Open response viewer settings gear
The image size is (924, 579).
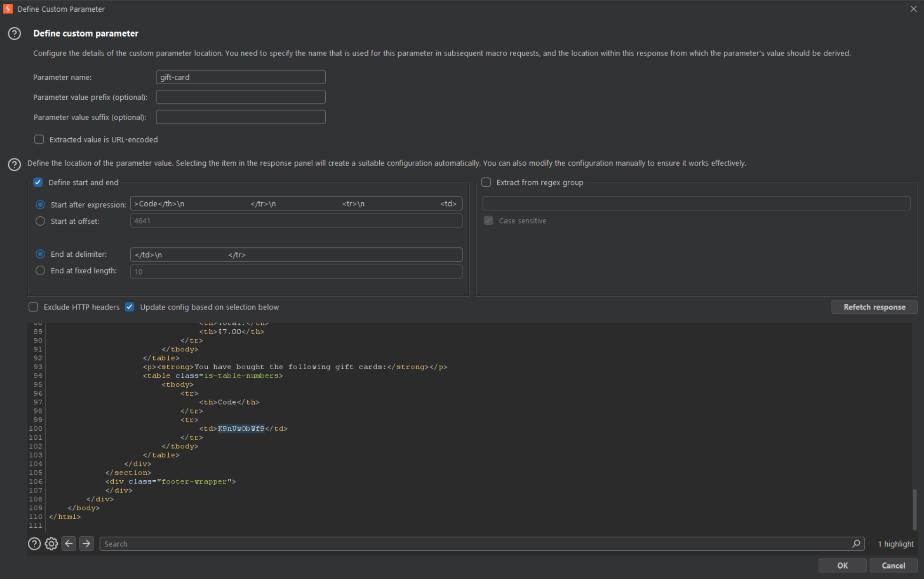pos(51,544)
